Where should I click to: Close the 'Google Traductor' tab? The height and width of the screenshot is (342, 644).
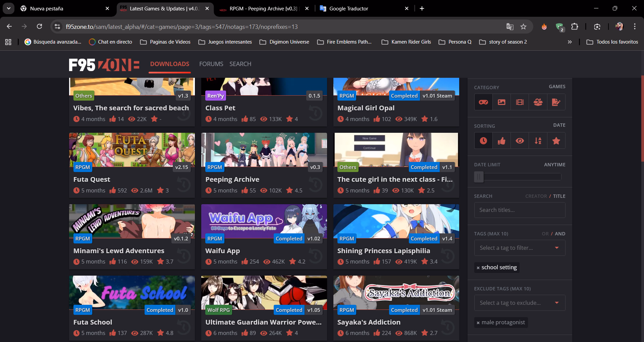pos(407,8)
